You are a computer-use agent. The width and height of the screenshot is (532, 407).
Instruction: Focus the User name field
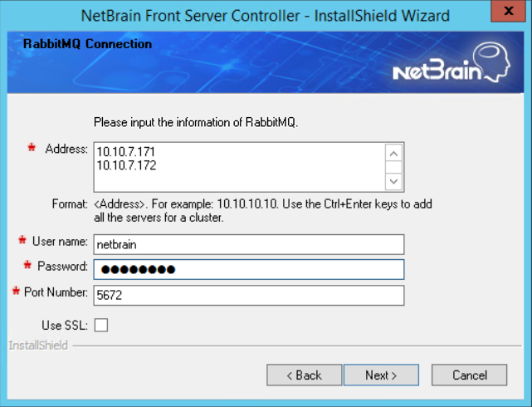point(248,244)
